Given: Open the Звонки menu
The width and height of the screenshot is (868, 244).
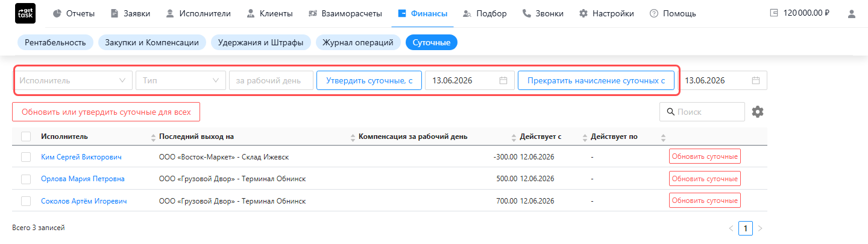Looking at the screenshot, I should pyautogui.click(x=543, y=13).
